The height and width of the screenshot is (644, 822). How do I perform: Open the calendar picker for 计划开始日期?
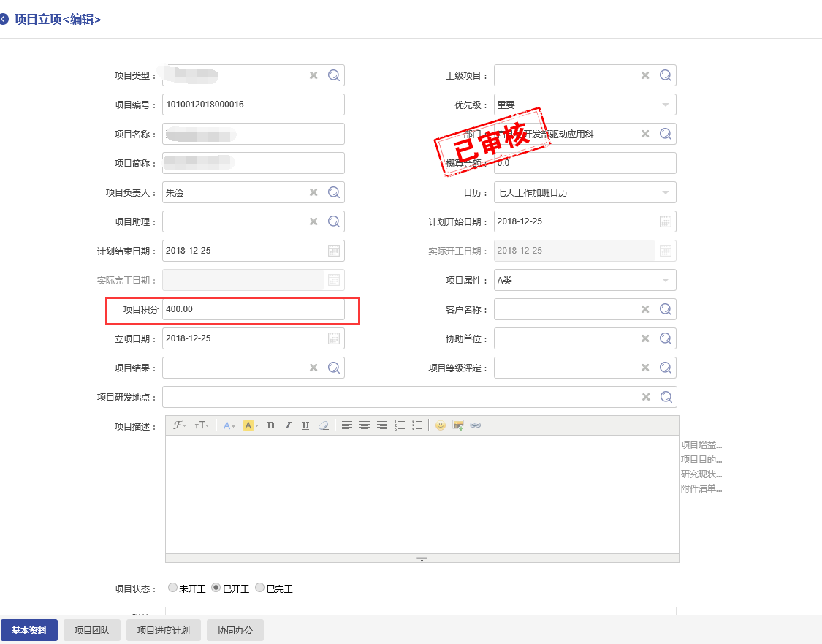(666, 221)
